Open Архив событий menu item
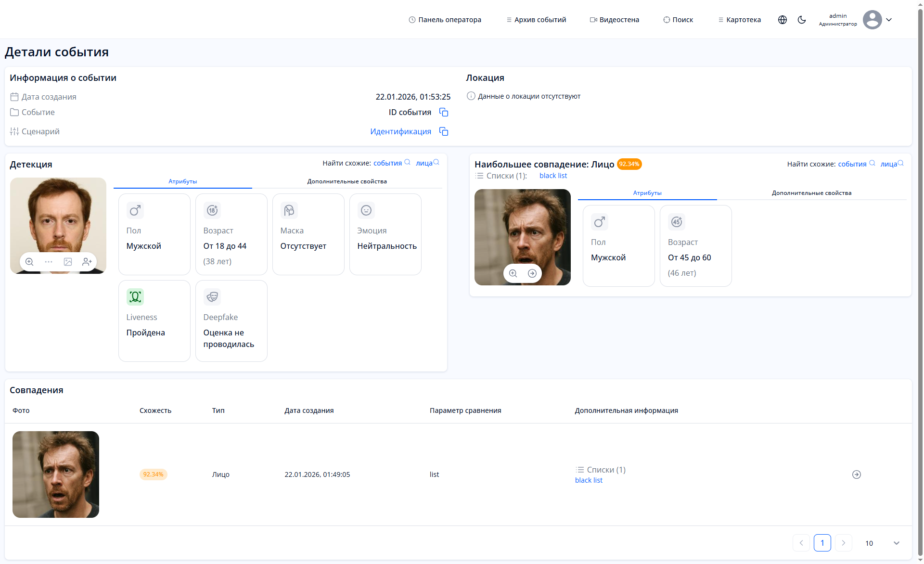 pyautogui.click(x=536, y=20)
